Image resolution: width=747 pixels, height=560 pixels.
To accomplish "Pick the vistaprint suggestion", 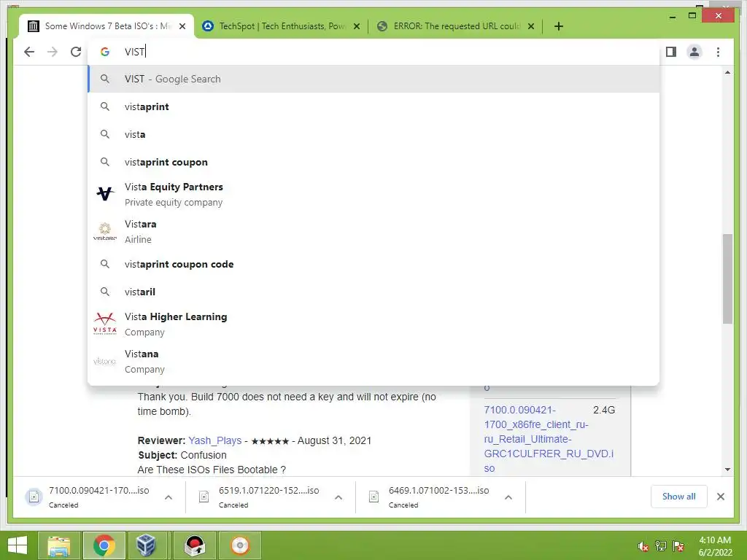I will click(373, 106).
